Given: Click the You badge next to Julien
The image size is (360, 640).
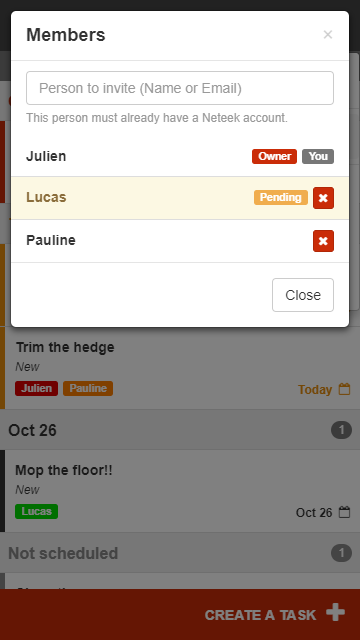Looking at the screenshot, I should (318, 156).
